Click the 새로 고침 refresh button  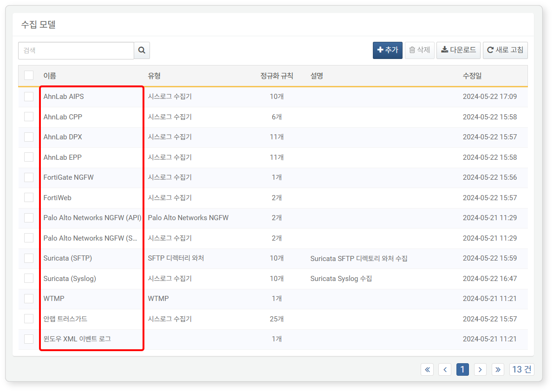point(505,50)
